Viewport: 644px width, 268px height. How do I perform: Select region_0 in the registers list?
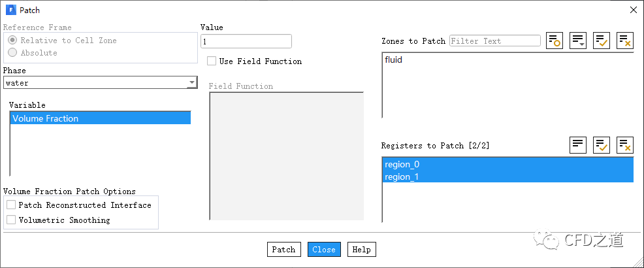coord(402,164)
